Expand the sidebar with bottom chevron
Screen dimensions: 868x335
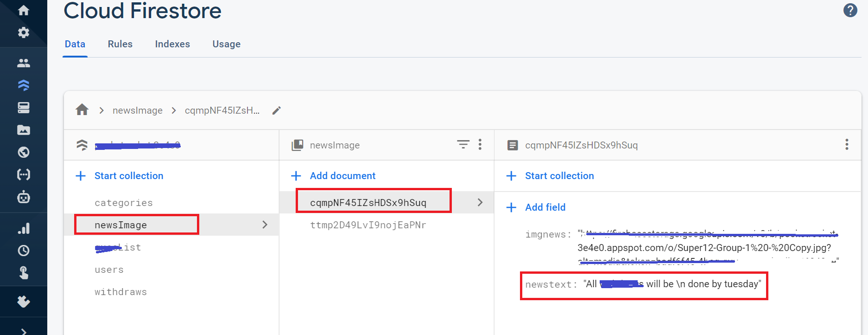(24, 331)
